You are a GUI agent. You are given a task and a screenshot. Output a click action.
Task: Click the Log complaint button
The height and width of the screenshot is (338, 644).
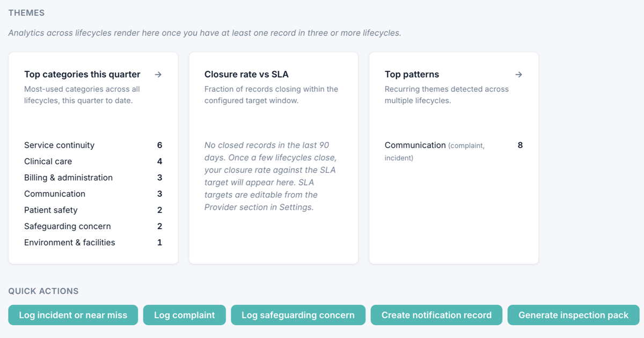coord(185,315)
